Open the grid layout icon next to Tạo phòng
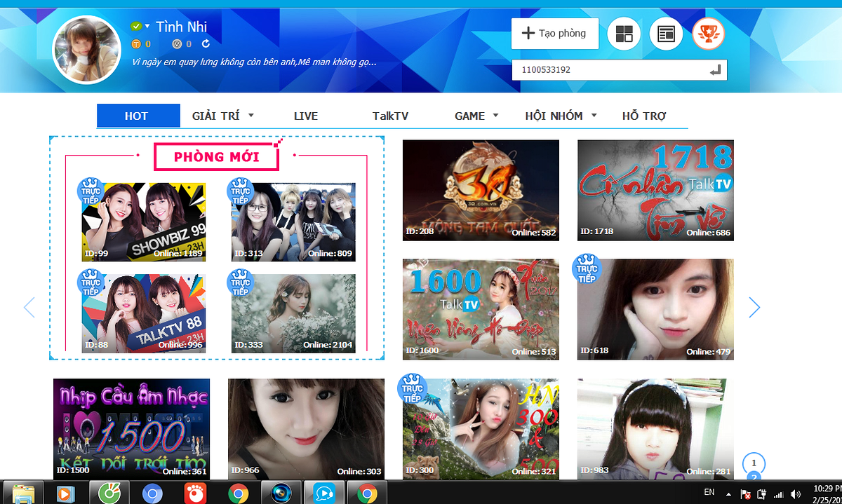Viewport: 842px width, 504px height. [624, 34]
